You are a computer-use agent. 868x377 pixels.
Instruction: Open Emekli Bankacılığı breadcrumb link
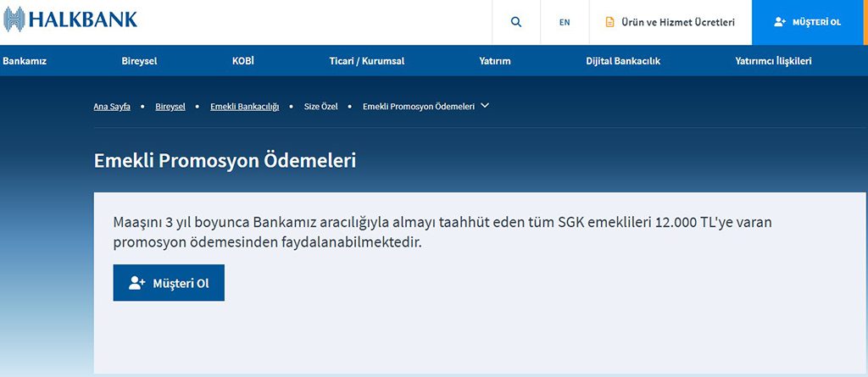244,107
